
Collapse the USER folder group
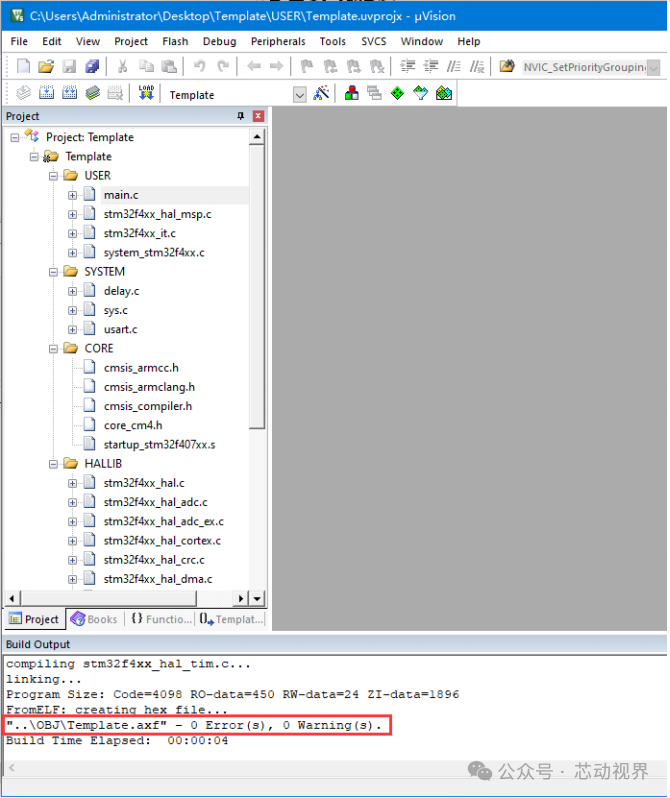[53, 176]
